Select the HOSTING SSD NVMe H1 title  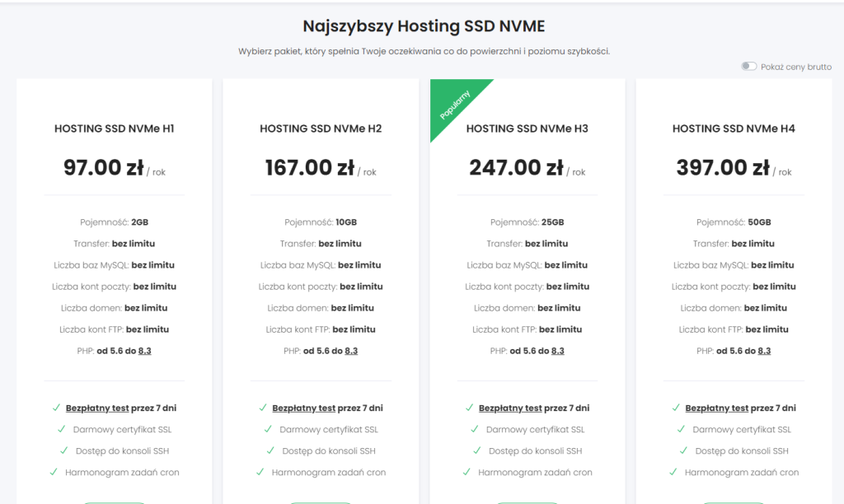114,128
